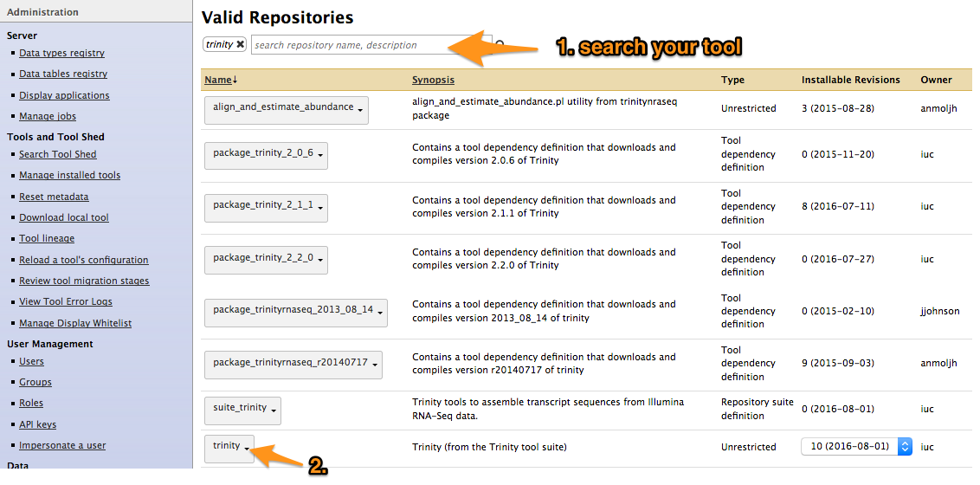
Task: Click owner jjohnson in the table
Action: click(x=940, y=311)
